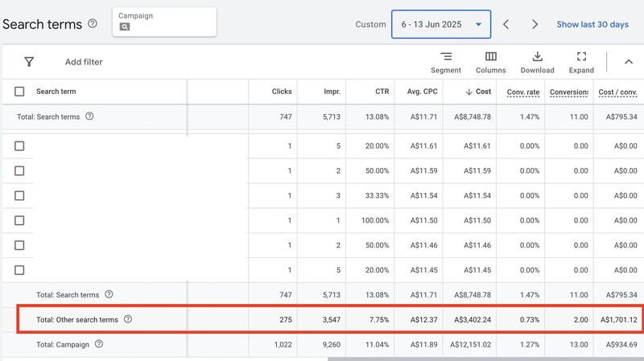
Task: Select the 7.75% CTR value
Action: [379, 319]
